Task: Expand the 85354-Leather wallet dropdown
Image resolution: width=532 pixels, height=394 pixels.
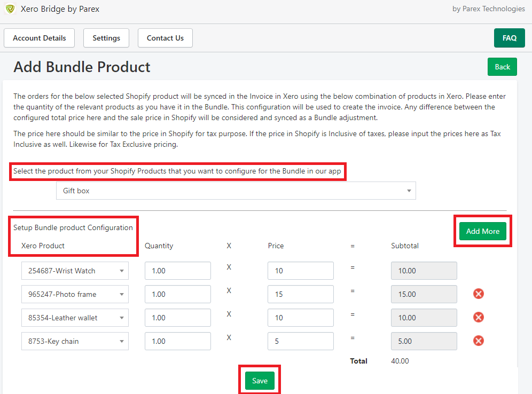Action: pos(75,318)
